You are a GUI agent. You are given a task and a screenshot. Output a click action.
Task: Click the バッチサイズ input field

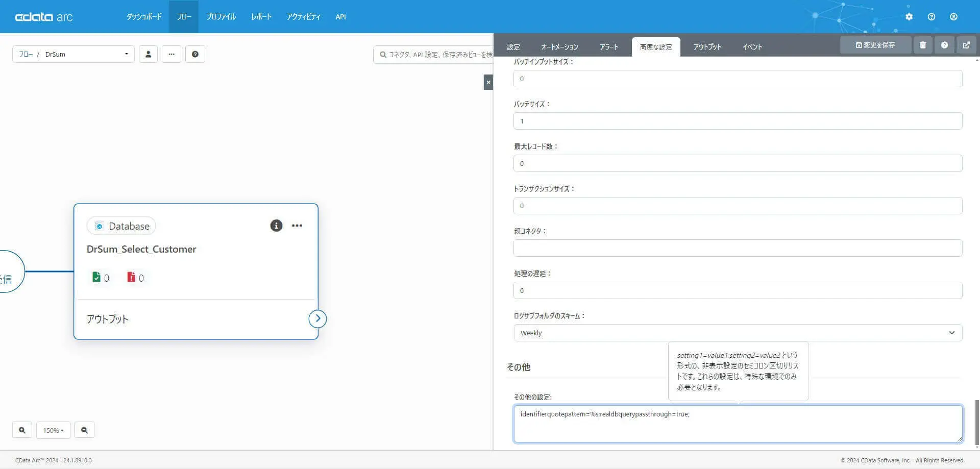point(738,121)
